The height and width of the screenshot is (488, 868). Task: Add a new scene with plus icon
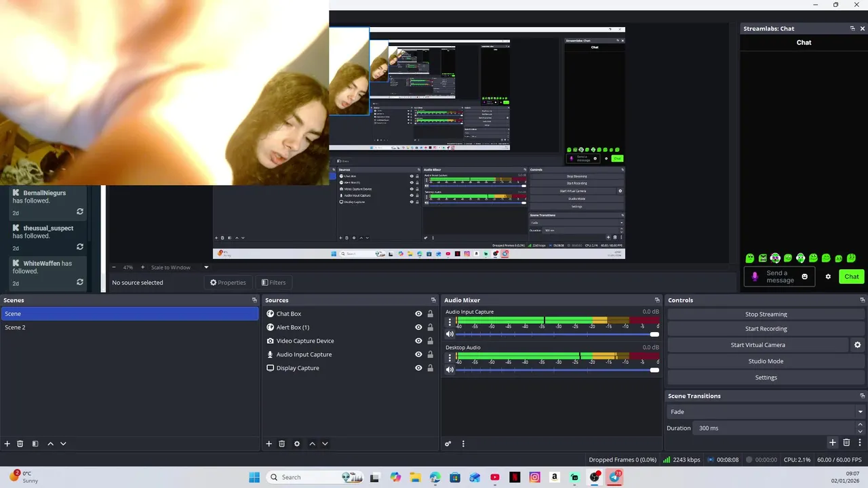coord(7,444)
